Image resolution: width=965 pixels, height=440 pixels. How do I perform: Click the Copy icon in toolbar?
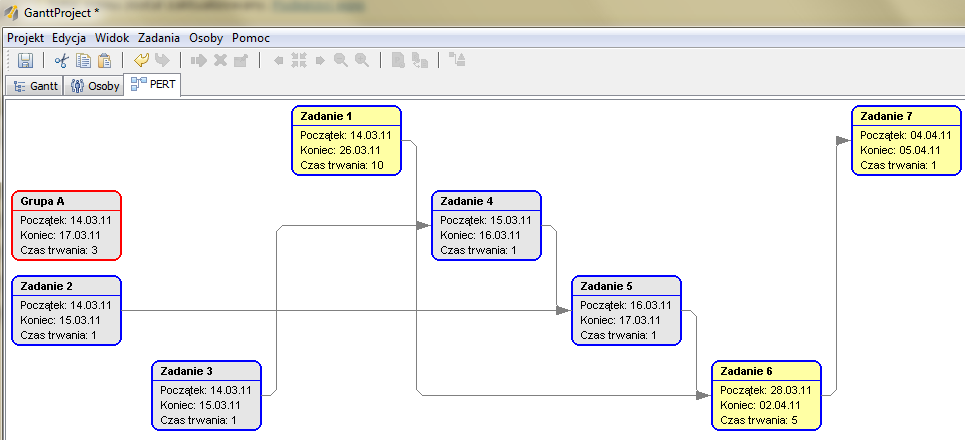[x=83, y=60]
